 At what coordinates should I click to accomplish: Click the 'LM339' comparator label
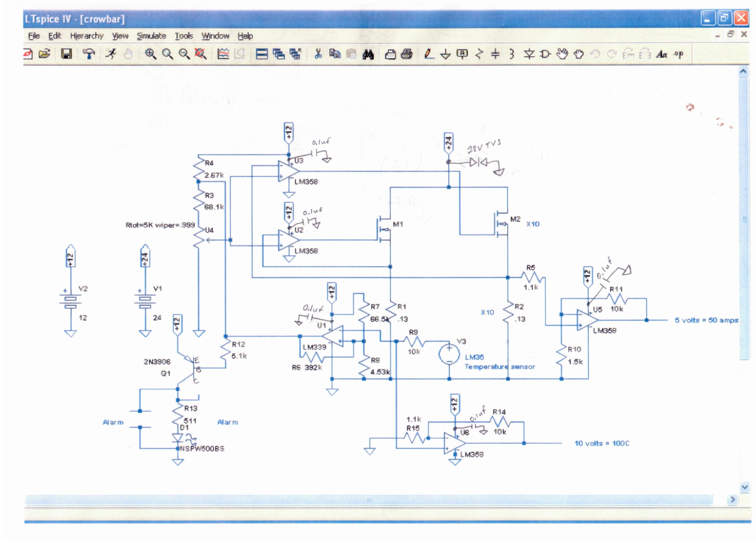coord(315,347)
